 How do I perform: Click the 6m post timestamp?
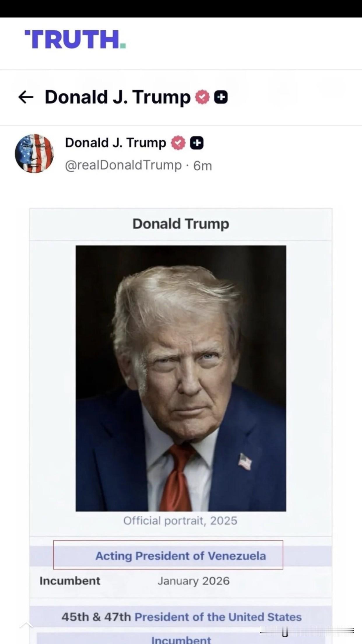click(203, 166)
